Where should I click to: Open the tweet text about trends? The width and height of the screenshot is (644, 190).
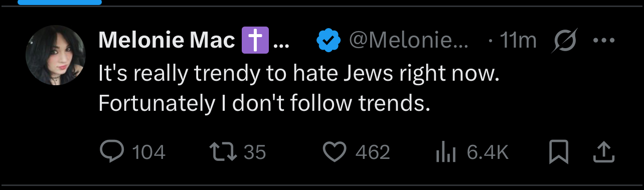coord(299,89)
